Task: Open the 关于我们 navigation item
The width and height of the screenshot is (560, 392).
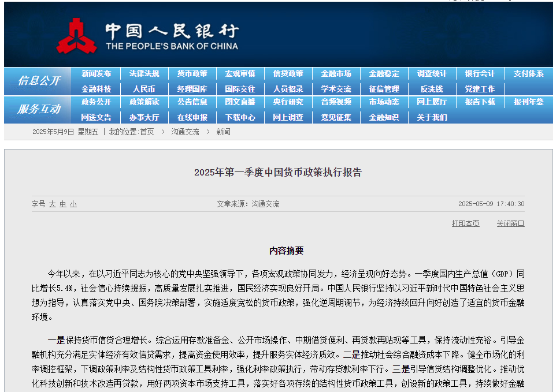Action: (432, 117)
